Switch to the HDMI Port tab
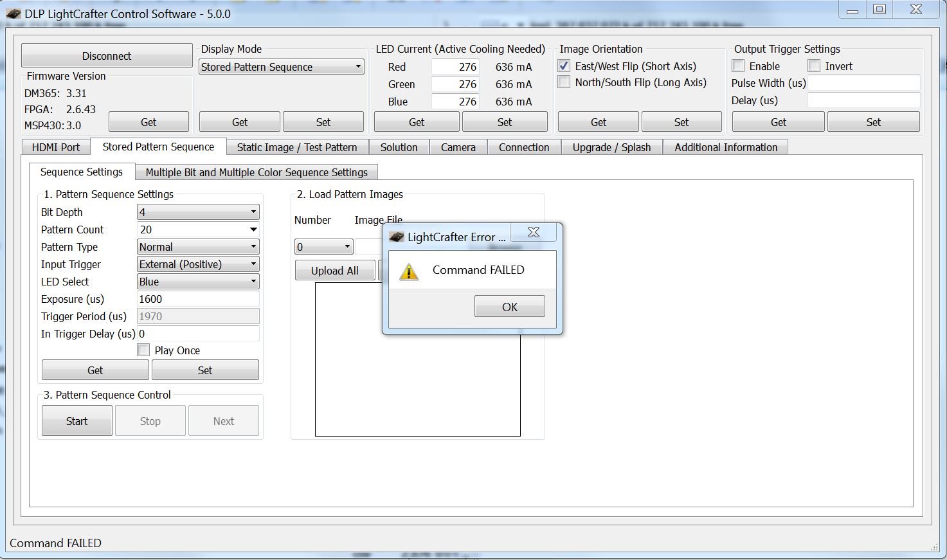This screenshot has height=560, width=947. click(x=56, y=147)
